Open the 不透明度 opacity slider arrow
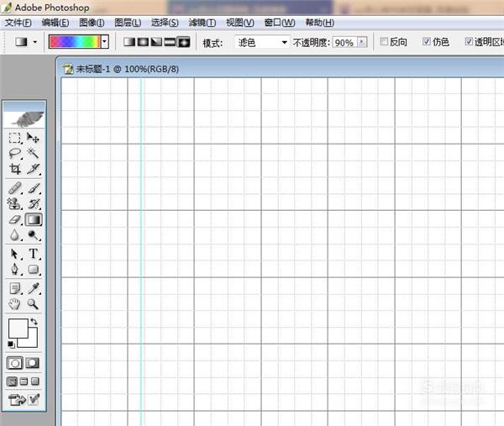This screenshot has width=504, height=426. (362, 41)
